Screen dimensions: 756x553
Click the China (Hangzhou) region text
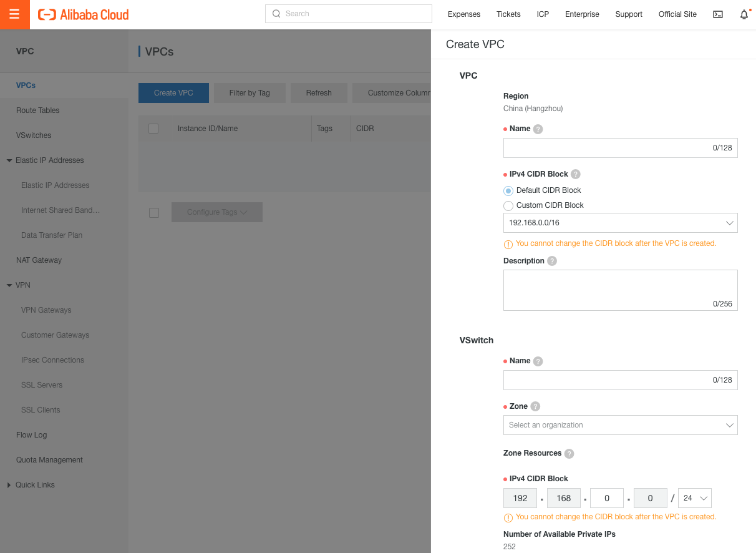tap(533, 109)
